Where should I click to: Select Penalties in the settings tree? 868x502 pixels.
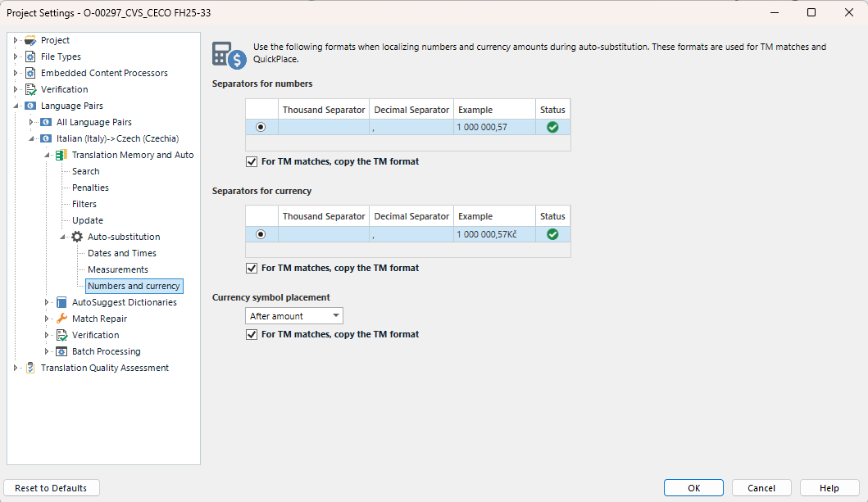pos(90,188)
